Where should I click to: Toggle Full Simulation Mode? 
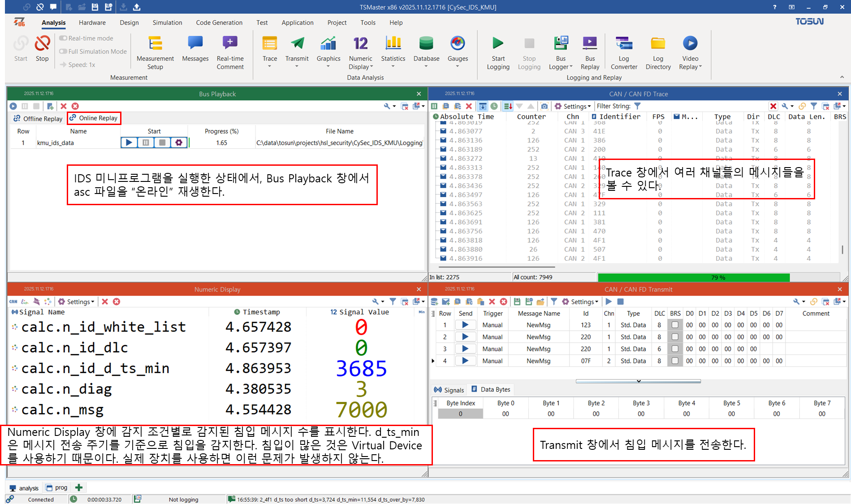pyautogui.click(x=93, y=52)
